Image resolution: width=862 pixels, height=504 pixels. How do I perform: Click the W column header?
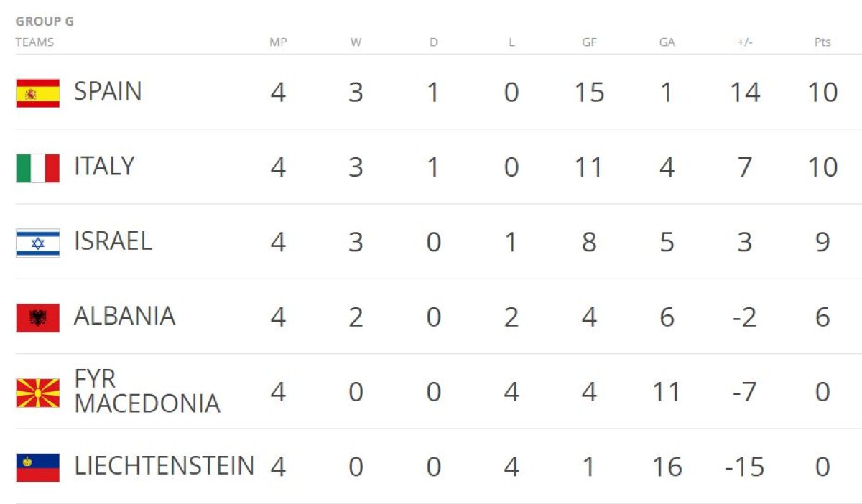356,42
